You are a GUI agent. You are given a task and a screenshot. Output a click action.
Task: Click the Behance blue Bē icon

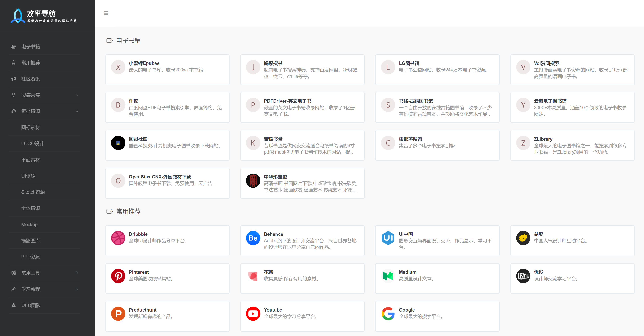[253, 238]
